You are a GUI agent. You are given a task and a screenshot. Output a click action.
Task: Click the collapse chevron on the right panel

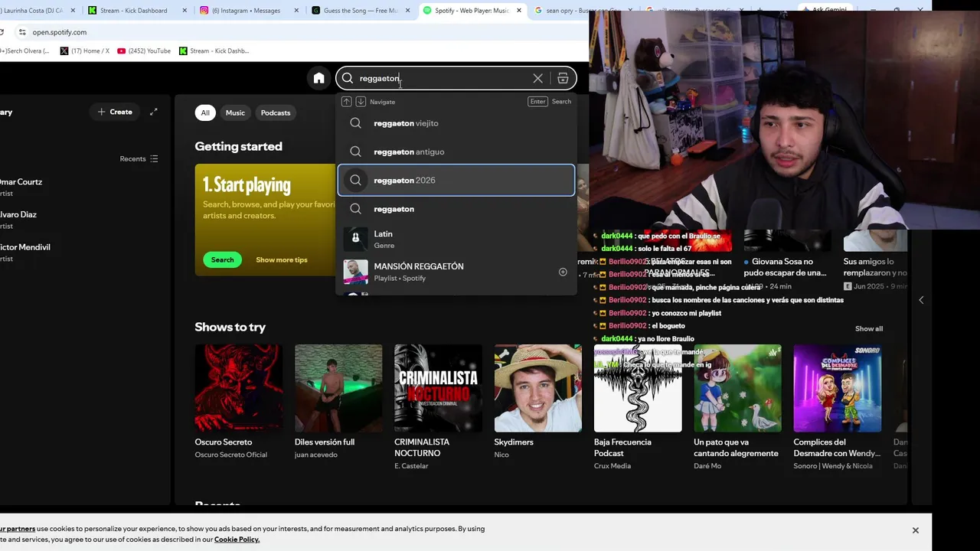(x=921, y=300)
